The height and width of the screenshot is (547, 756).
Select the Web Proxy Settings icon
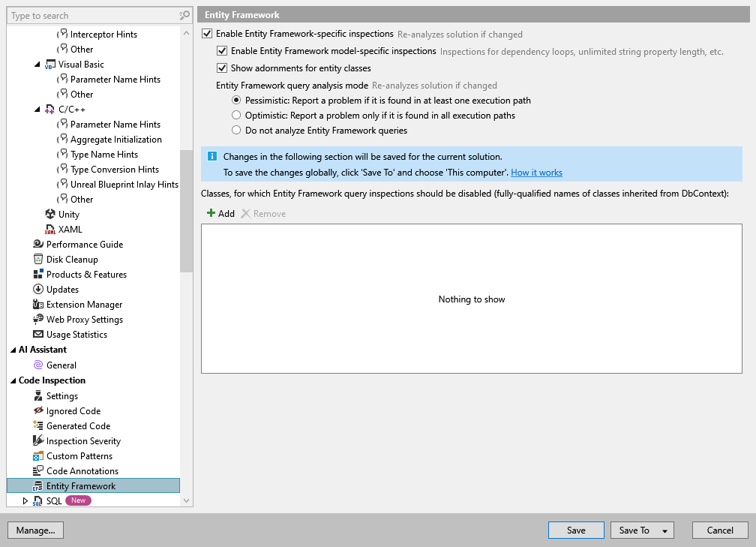click(x=37, y=319)
